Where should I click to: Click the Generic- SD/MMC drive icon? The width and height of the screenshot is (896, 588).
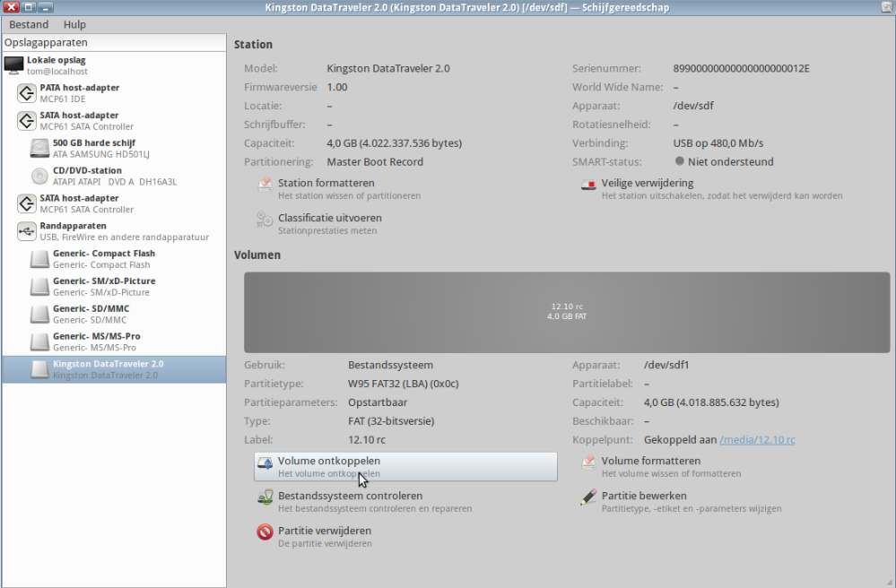[x=39, y=314]
